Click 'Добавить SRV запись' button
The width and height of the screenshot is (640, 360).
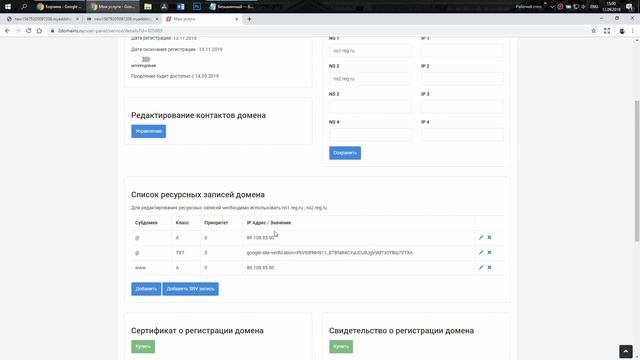(x=191, y=289)
